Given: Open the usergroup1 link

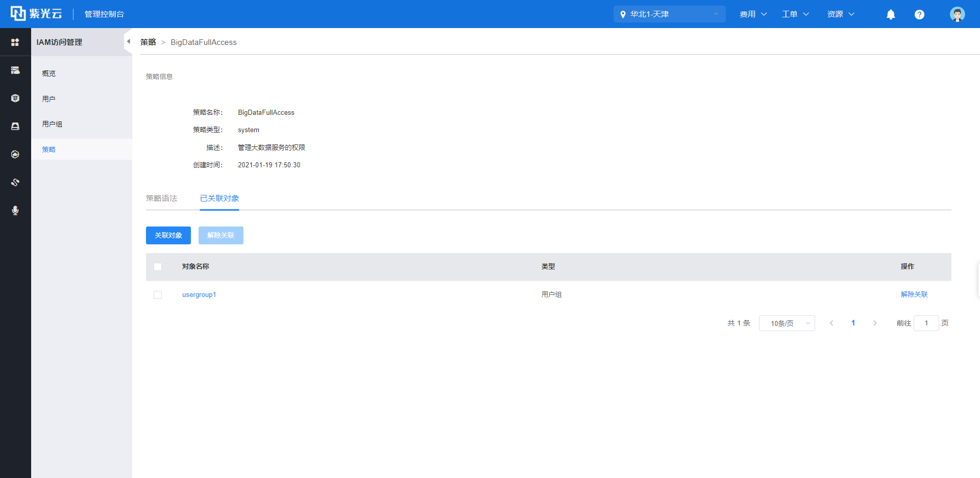Looking at the screenshot, I should point(199,295).
